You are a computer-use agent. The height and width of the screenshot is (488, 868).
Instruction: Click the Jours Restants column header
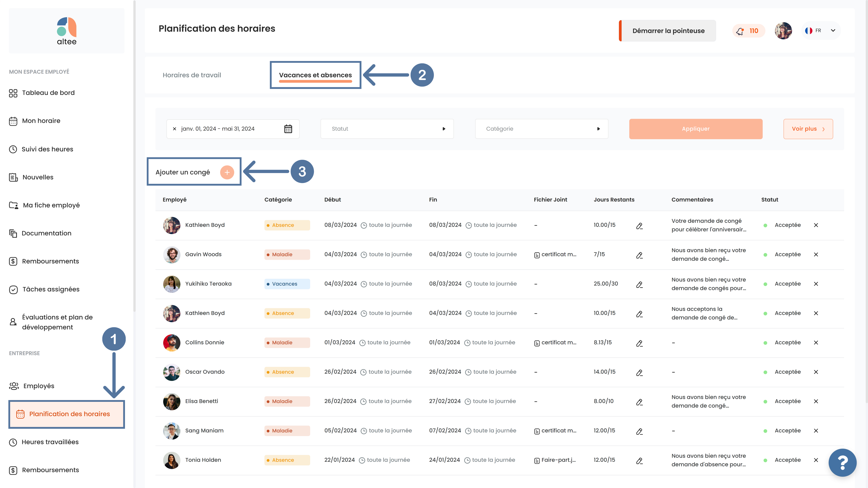[614, 200]
